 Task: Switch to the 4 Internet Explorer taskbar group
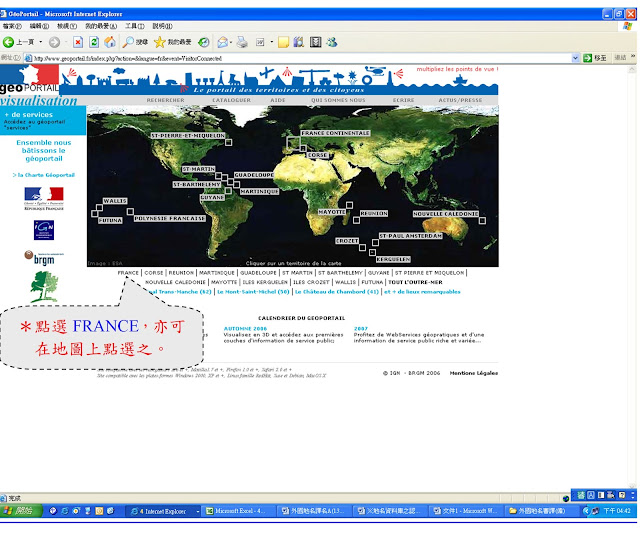163,511
